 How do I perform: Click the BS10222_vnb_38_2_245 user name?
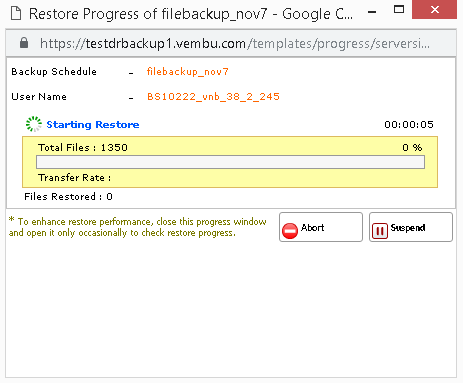(213, 97)
